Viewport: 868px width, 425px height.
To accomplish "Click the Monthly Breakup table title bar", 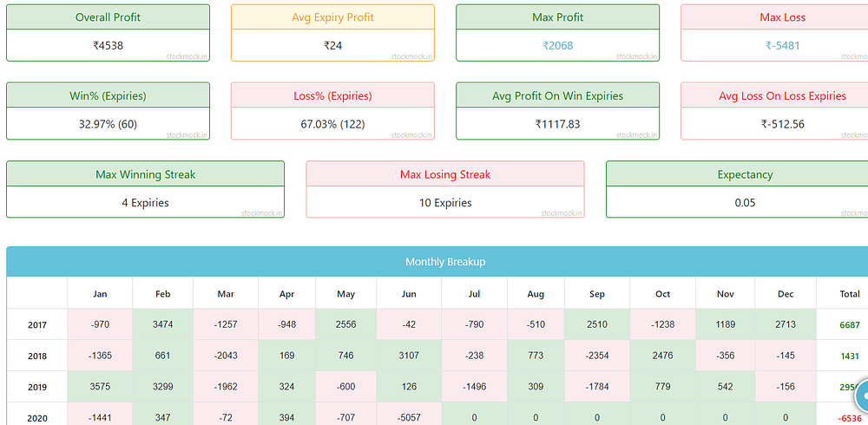I will point(437,262).
